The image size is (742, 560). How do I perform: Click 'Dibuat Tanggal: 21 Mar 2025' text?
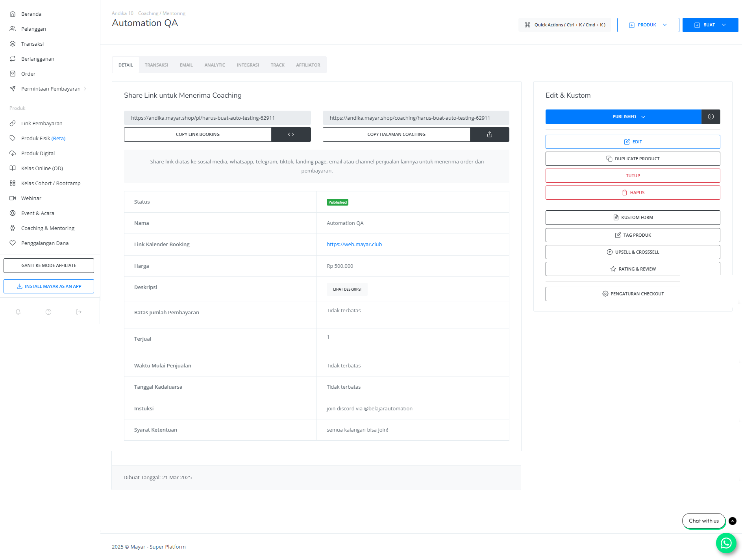[x=157, y=477]
